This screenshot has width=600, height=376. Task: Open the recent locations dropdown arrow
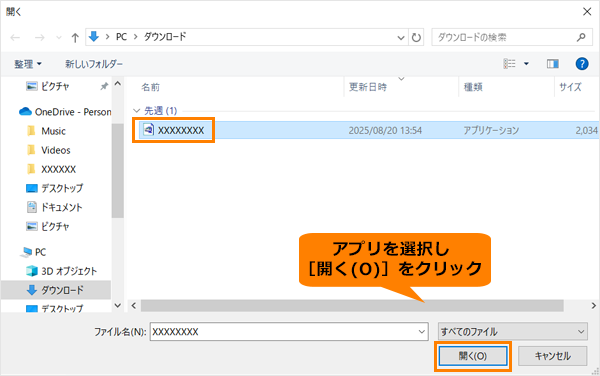(x=59, y=37)
